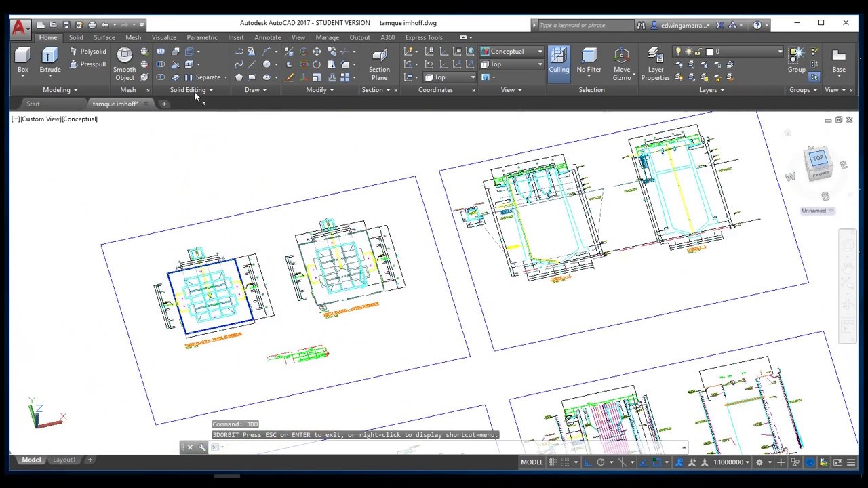
Task: Open the annotation scale 1:1000000 dropdown
Action: (732, 462)
